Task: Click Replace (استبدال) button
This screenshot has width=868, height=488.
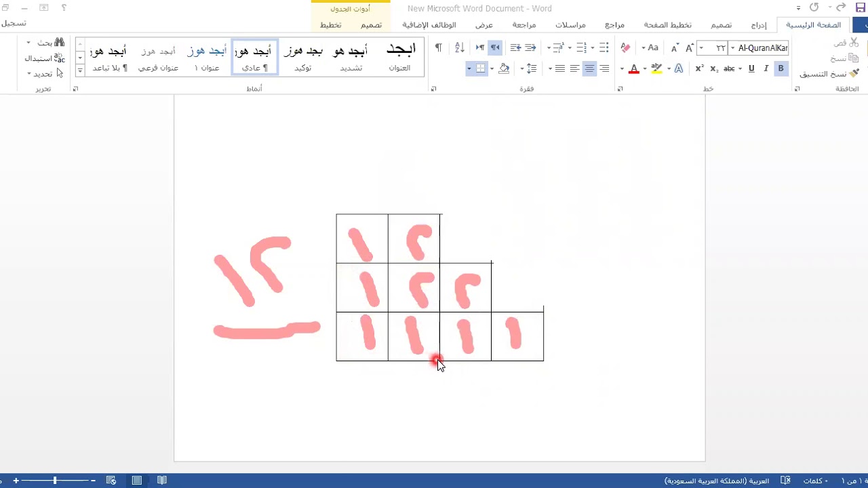Action: point(45,58)
